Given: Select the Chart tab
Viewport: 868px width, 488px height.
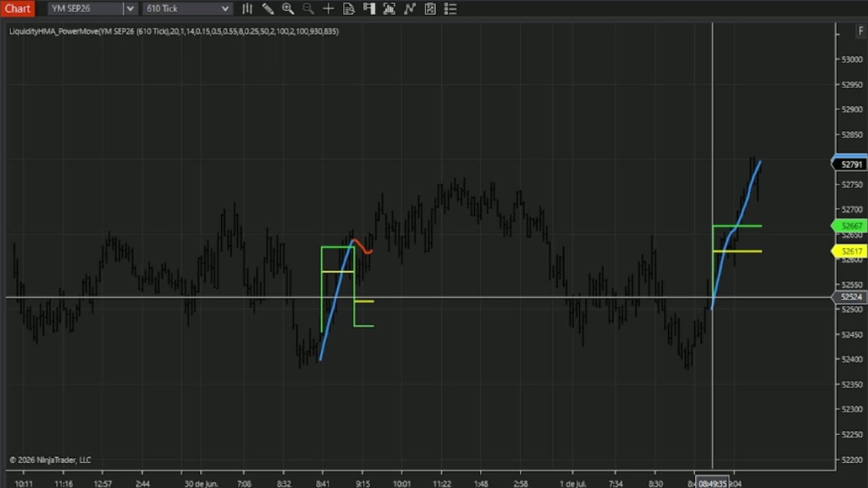Looking at the screenshot, I should pyautogui.click(x=17, y=9).
